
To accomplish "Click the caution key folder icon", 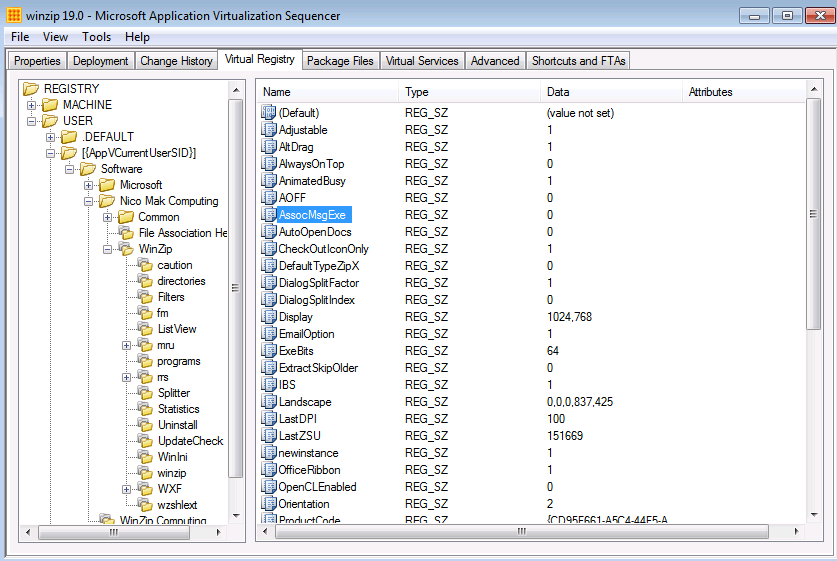I will (x=145, y=265).
